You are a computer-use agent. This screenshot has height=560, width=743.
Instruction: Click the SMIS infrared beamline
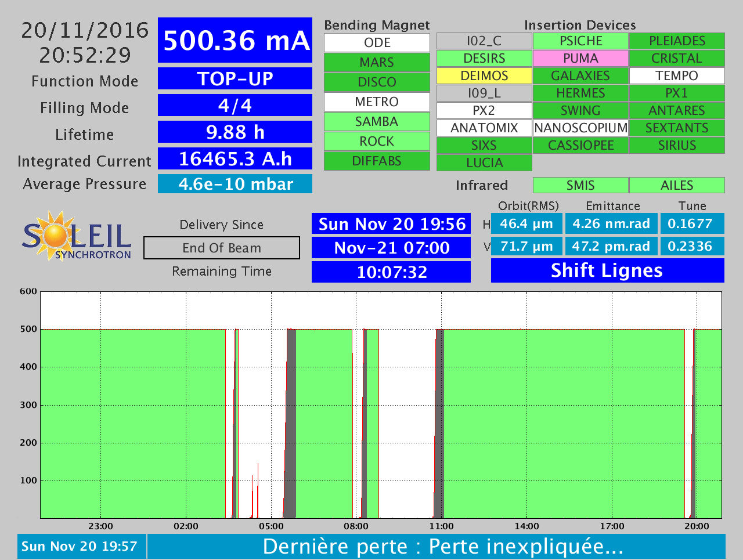[580, 185]
